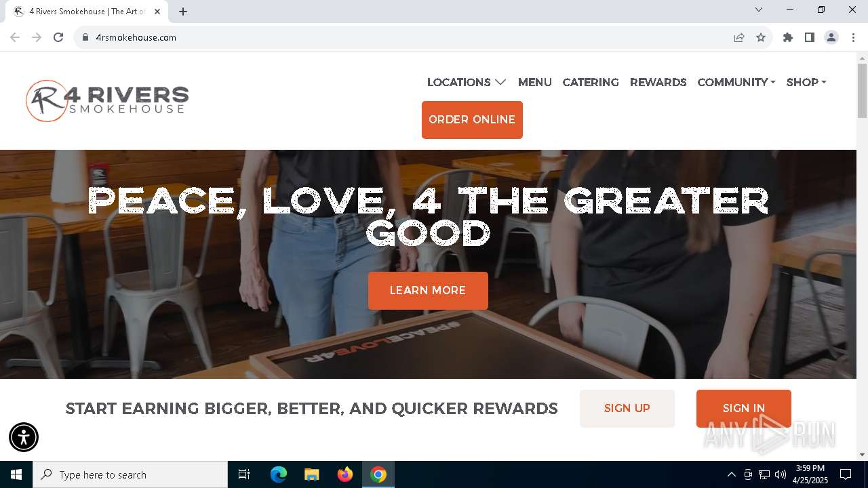Launch Firefox from the taskbar
The width and height of the screenshot is (868, 488).
(345, 474)
